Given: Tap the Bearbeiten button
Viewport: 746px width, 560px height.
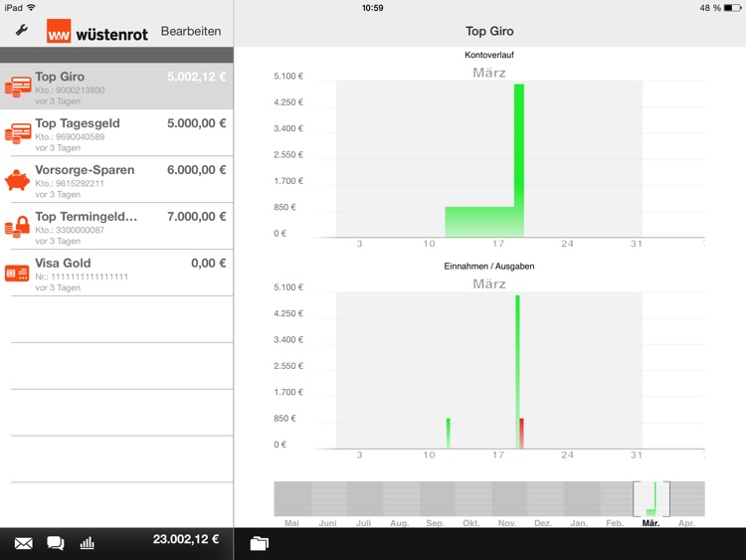Looking at the screenshot, I should tap(191, 31).
